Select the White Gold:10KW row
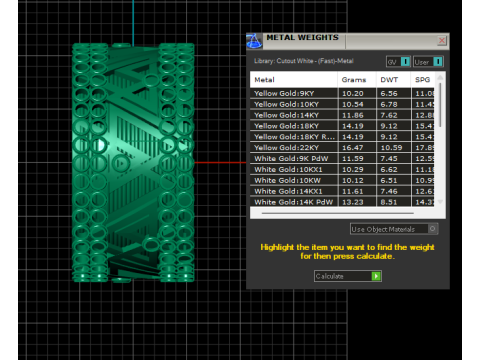This screenshot has height=360, width=480. [x=342, y=180]
